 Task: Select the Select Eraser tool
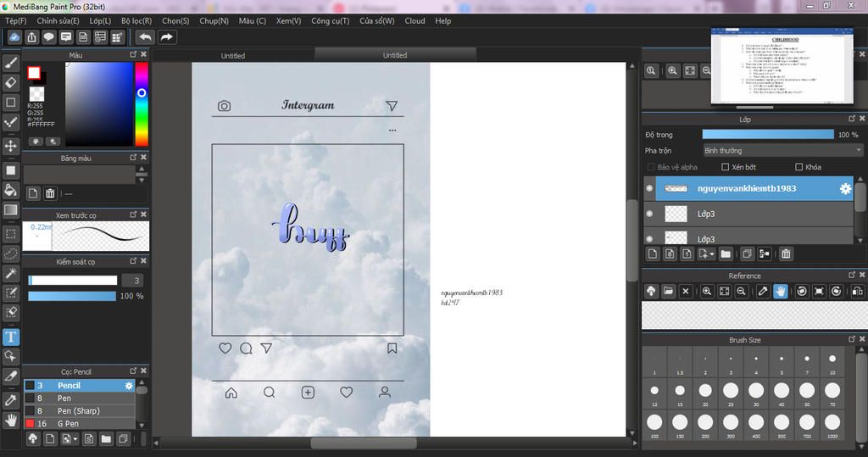(x=10, y=313)
